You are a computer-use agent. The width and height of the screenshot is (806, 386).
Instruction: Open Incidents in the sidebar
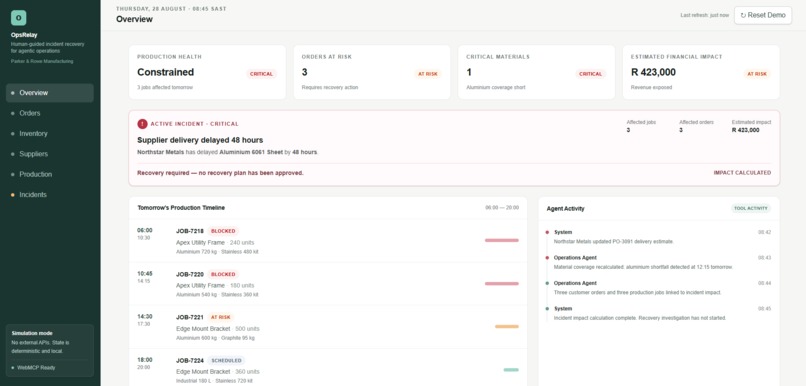tap(50, 195)
